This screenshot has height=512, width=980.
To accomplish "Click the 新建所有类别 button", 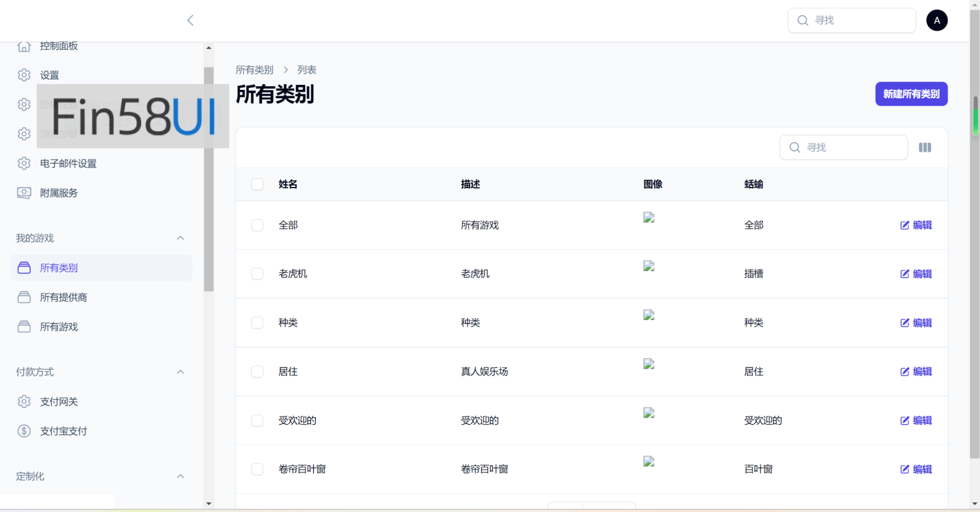I will (911, 94).
